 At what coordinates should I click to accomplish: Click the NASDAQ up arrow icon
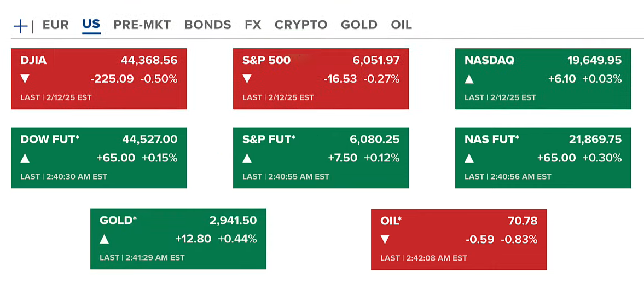pos(469,79)
